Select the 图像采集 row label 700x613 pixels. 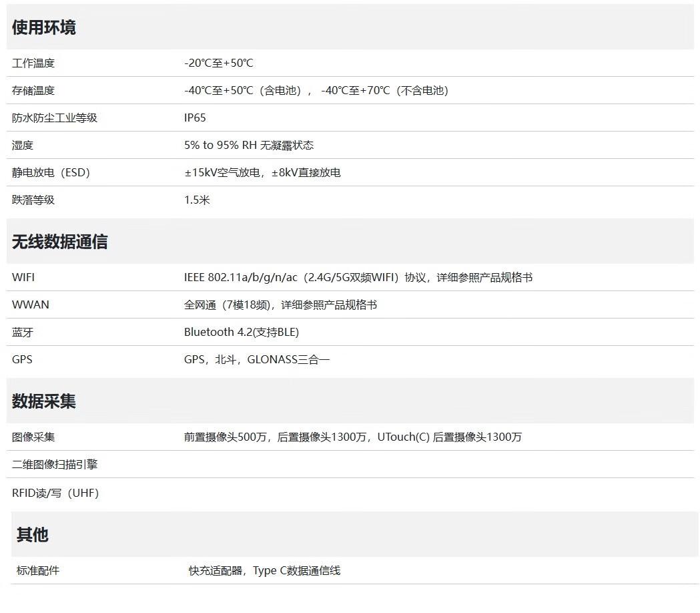click(33, 437)
